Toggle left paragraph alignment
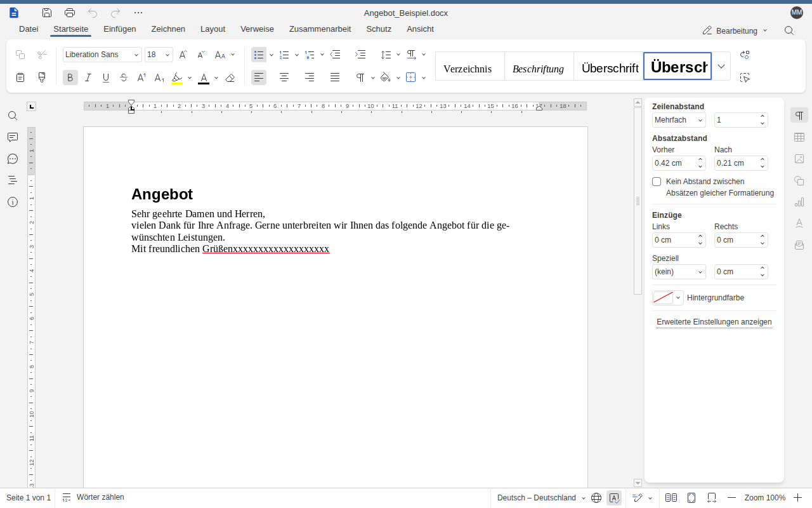 click(x=259, y=77)
